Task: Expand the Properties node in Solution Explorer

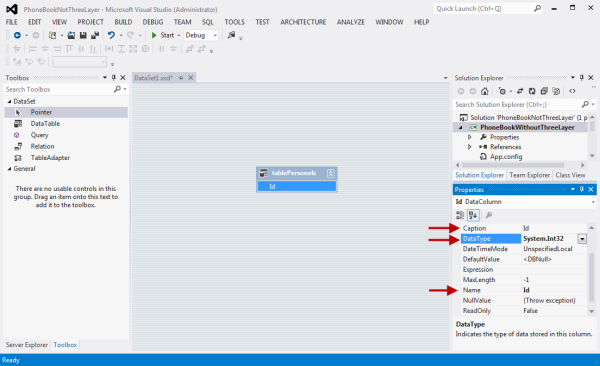Action: tap(470, 137)
